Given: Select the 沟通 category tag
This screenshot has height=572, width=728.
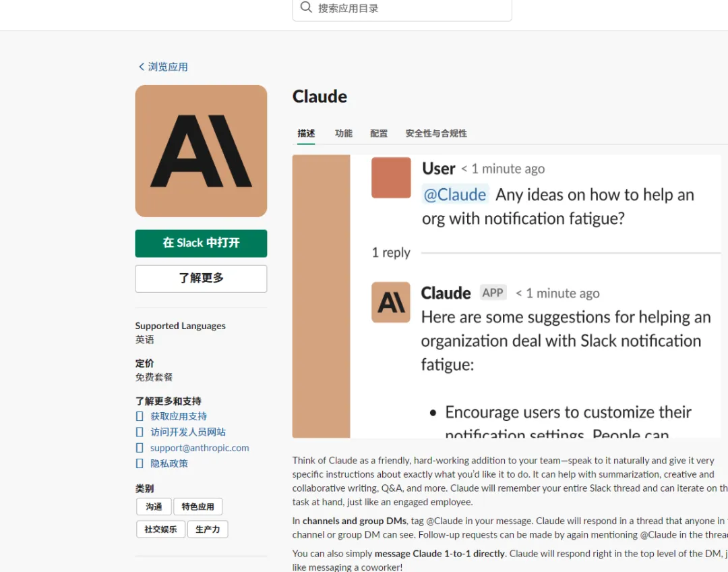Looking at the screenshot, I should point(154,507).
